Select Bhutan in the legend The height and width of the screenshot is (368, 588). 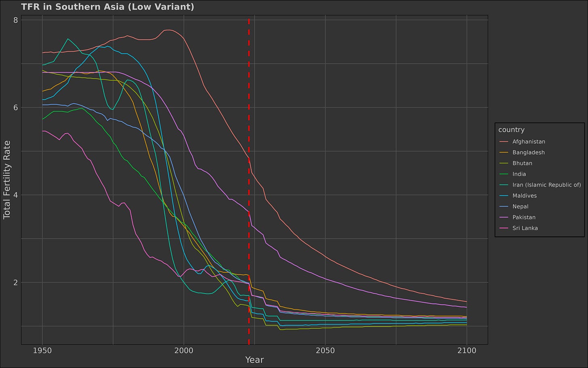click(x=522, y=163)
